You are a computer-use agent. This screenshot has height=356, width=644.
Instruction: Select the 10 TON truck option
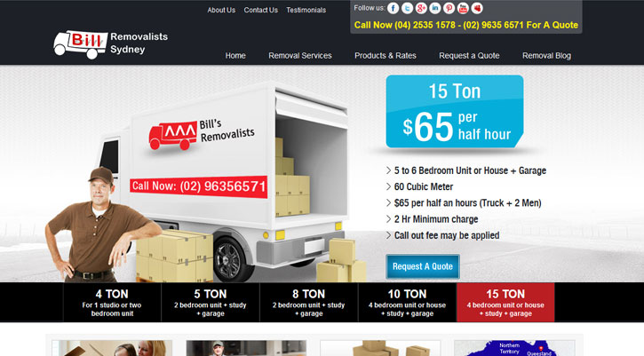(407, 302)
